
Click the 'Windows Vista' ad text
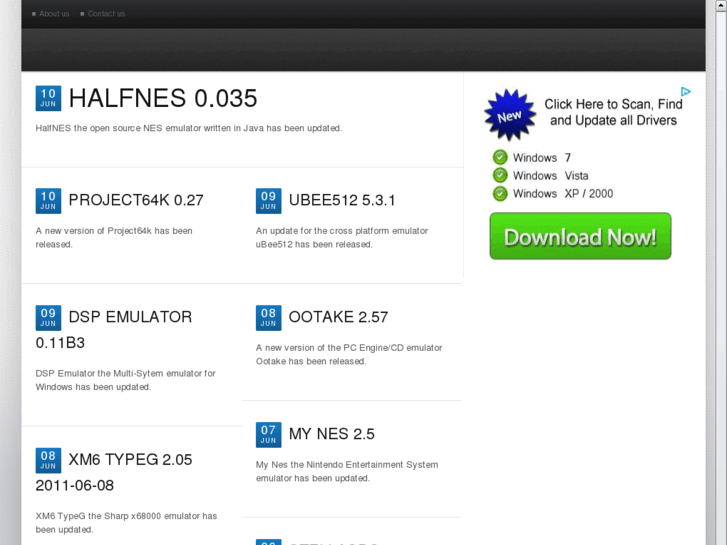pyautogui.click(x=550, y=176)
